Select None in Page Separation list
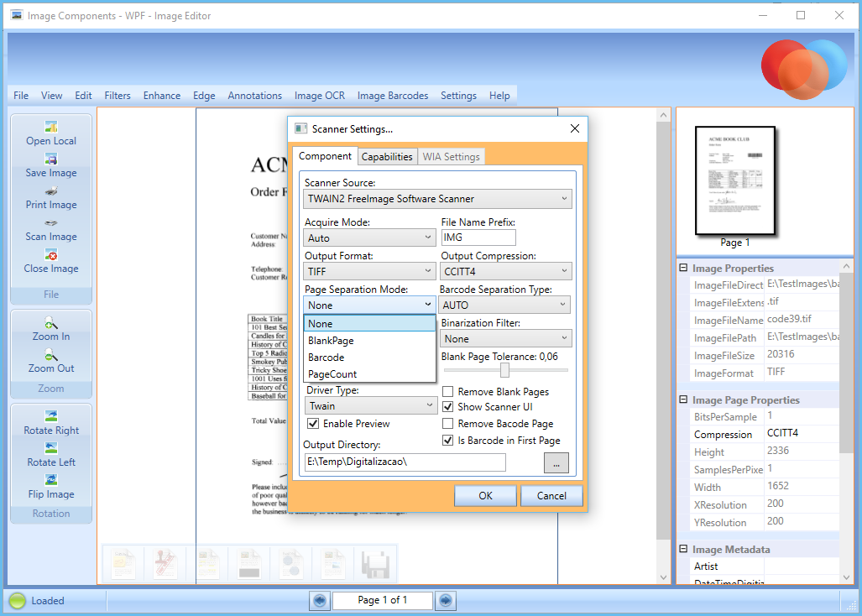862x616 pixels. click(x=369, y=324)
